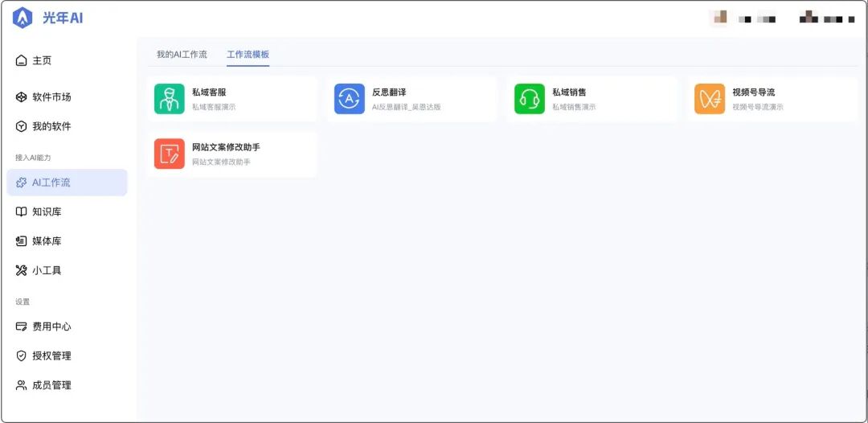Screen dimensions: 868x423
Task: Open the 视频号导流 template title
Action: (x=753, y=92)
